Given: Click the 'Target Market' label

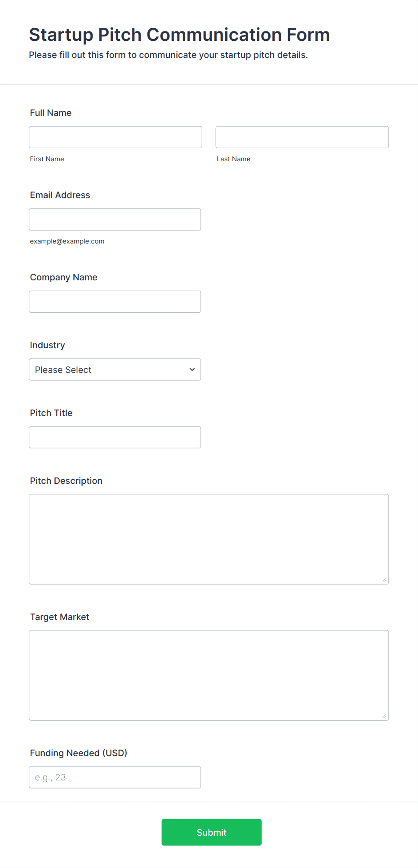Looking at the screenshot, I should tap(60, 617).
